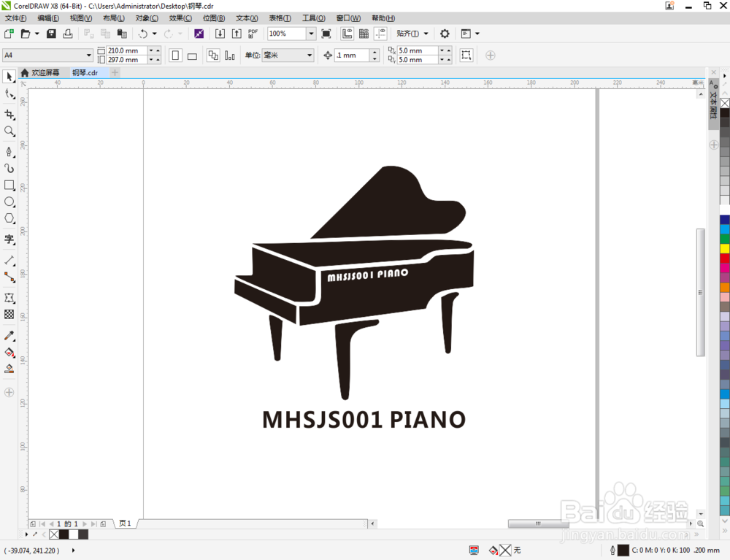
Task: Select the Polygon tool
Action: click(x=9, y=219)
